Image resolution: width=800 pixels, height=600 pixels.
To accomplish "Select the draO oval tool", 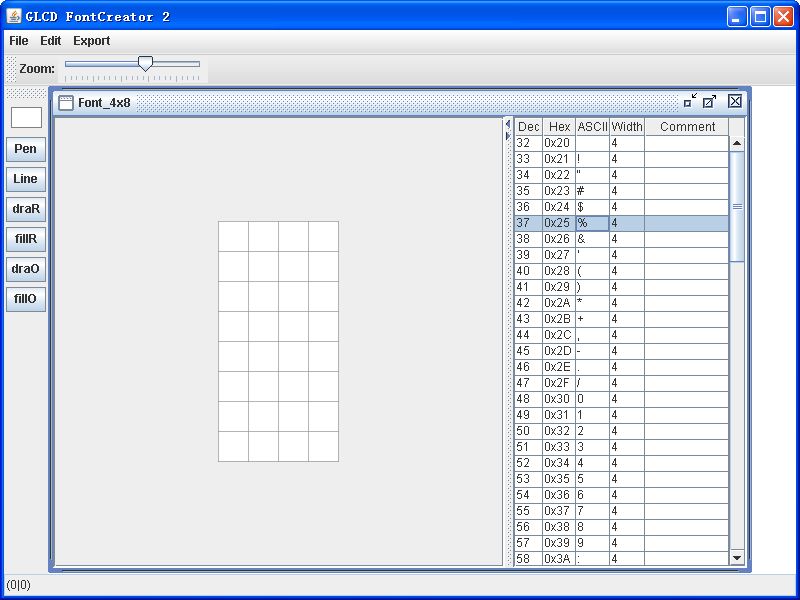I will [26, 269].
